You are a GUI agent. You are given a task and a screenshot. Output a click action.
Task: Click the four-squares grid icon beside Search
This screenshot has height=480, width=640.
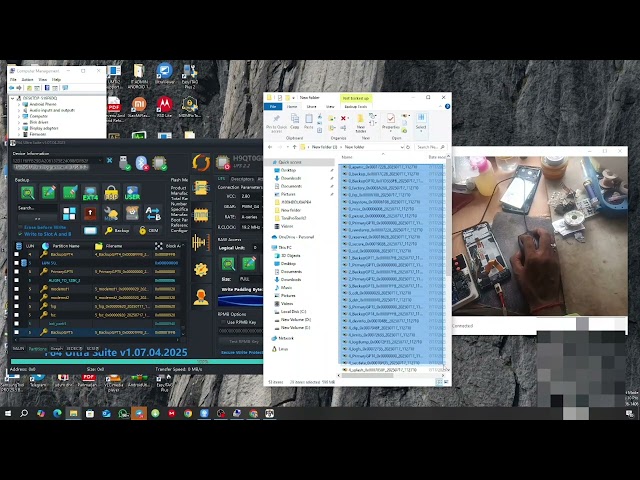click(69, 213)
